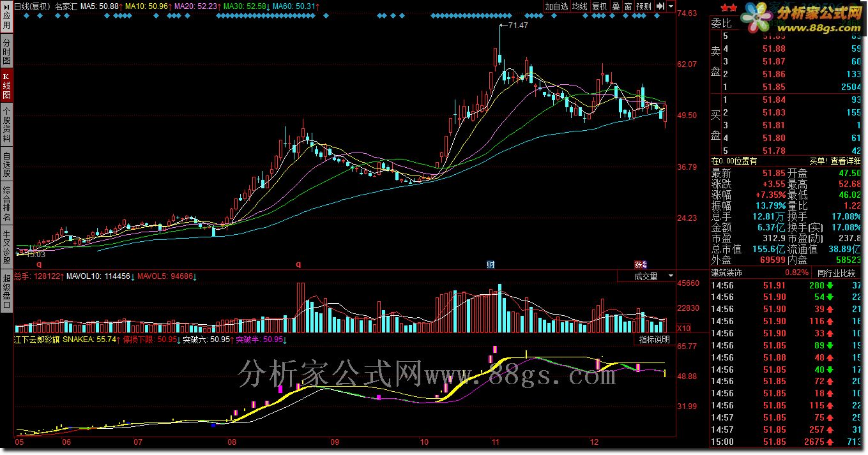Click the sell-4 price 51.88 row
Screen dimensions: 868x455
[x=786, y=48]
